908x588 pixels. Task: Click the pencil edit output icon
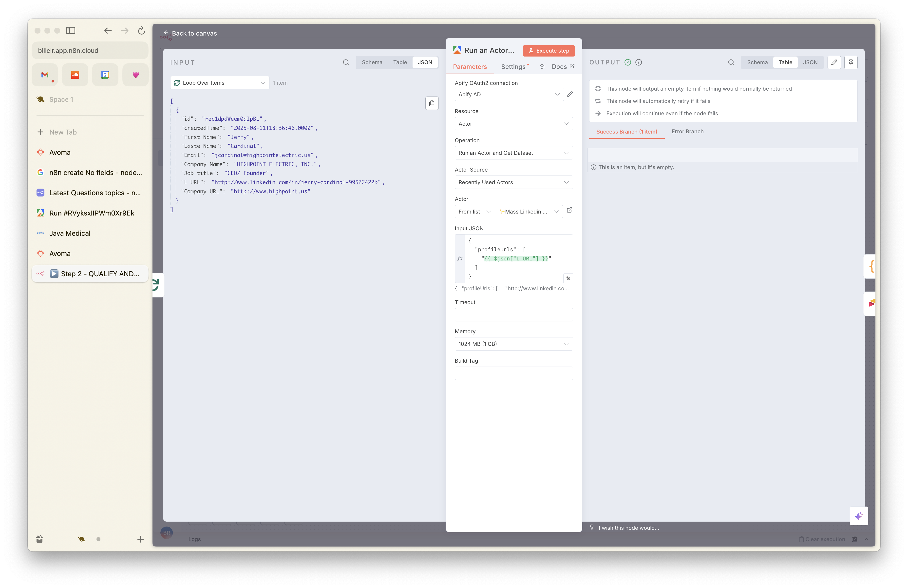pos(834,62)
